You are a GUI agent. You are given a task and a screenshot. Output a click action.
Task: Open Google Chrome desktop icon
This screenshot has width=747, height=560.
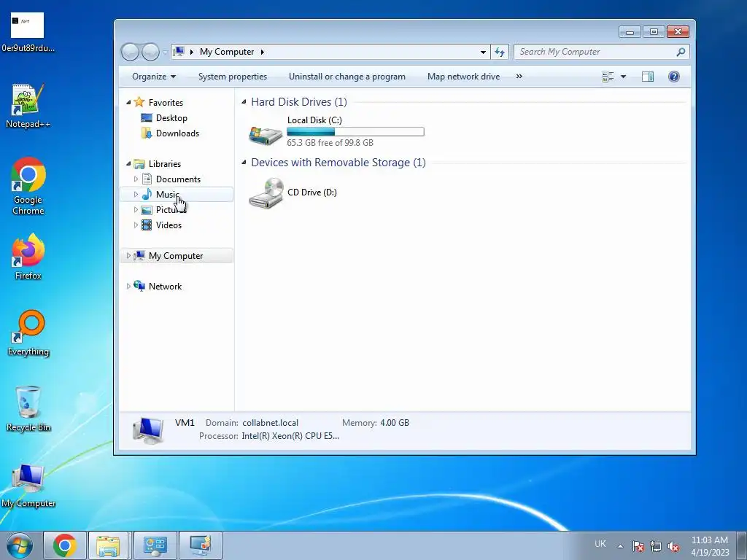[28, 186]
